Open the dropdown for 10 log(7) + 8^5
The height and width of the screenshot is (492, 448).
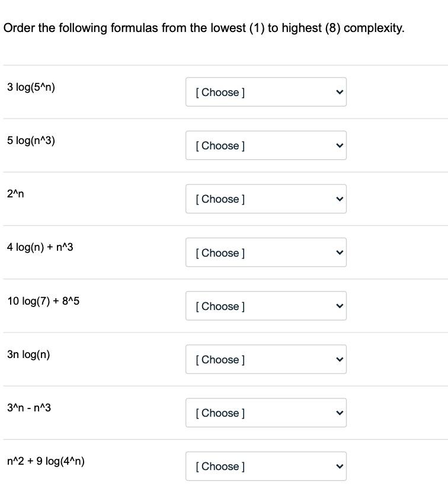(x=265, y=306)
